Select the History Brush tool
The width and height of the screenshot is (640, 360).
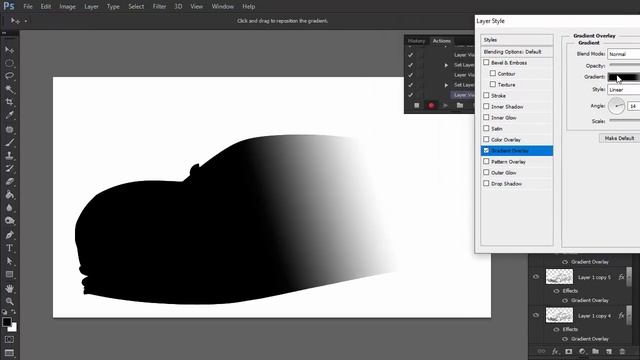tap(9, 169)
